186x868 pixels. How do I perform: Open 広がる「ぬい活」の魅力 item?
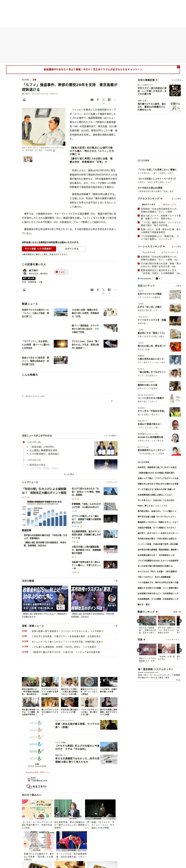tap(159, 308)
